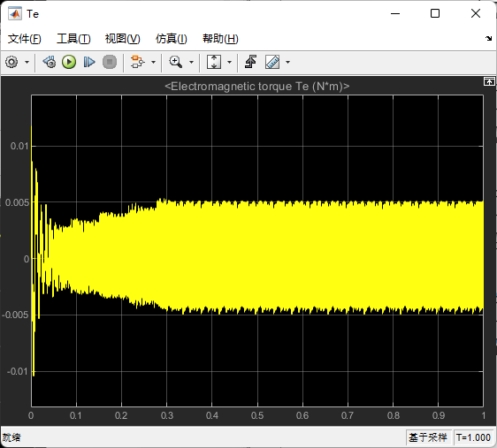497x448 pixels.
Task: Open the 仿真(I) menu
Action: [172, 39]
